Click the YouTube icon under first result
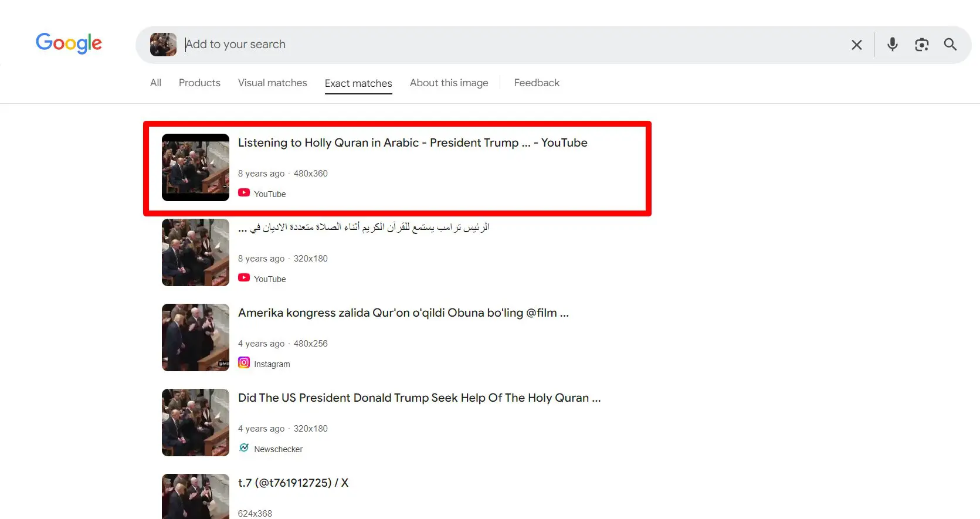 pos(244,193)
